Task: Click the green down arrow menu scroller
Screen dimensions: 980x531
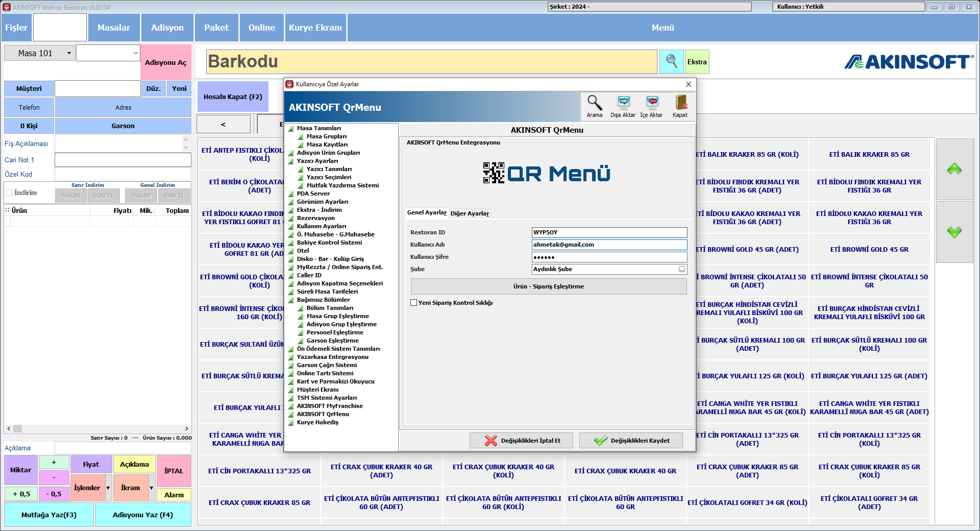Action: 954,232
